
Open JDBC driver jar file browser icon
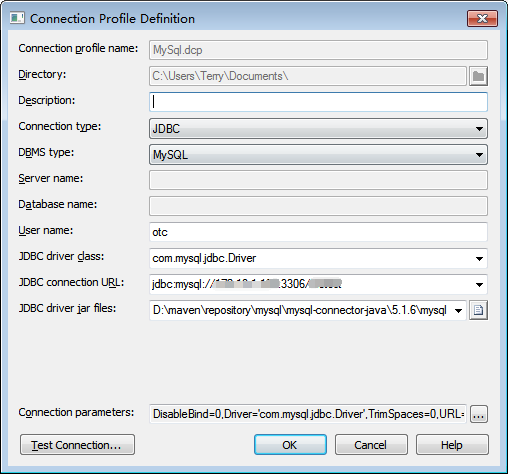(x=478, y=310)
